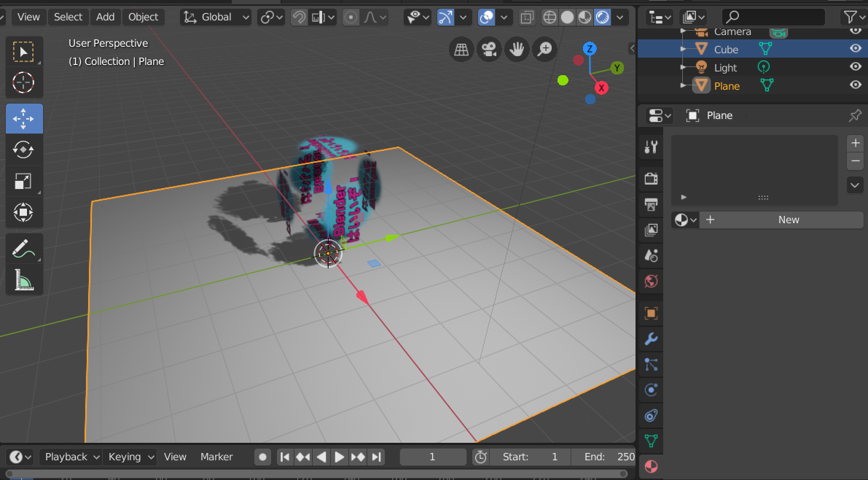The width and height of the screenshot is (868, 480).
Task: Expand the Light item in outliner
Action: coord(683,67)
